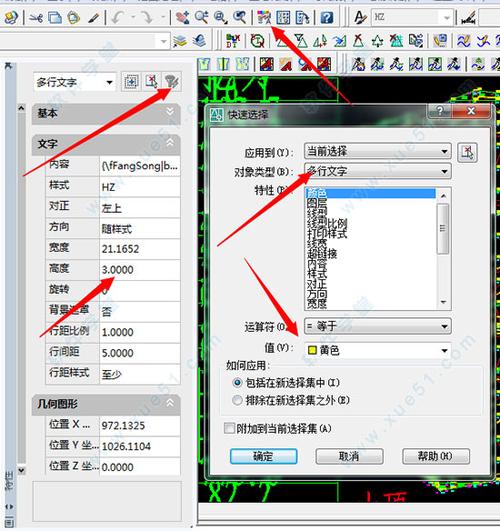
Task: Open the 应用到 dropdown (当前选择)
Action: tap(378, 151)
